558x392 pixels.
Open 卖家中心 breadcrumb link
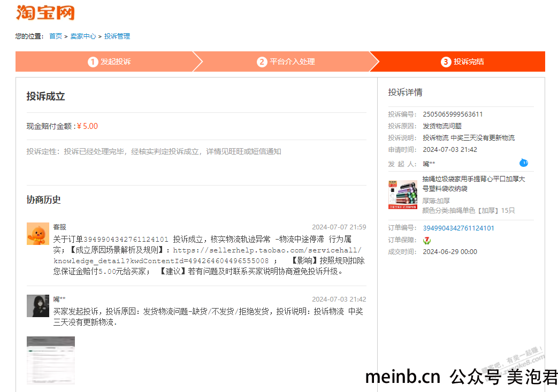pos(83,36)
